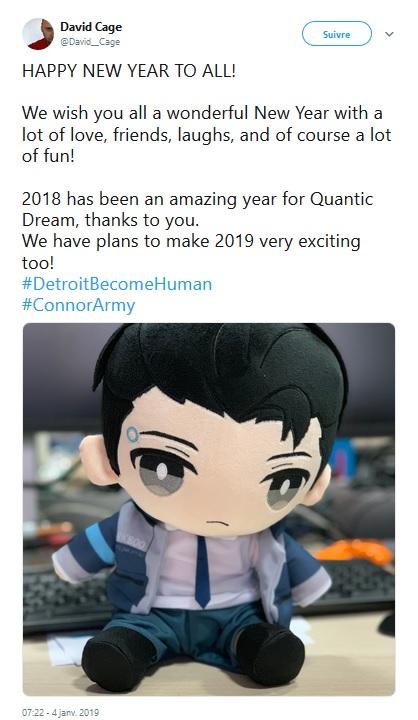The image size is (418, 720).
Task: Open David Cage's profile avatar
Action: pyautogui.click(x=38, y=34)
